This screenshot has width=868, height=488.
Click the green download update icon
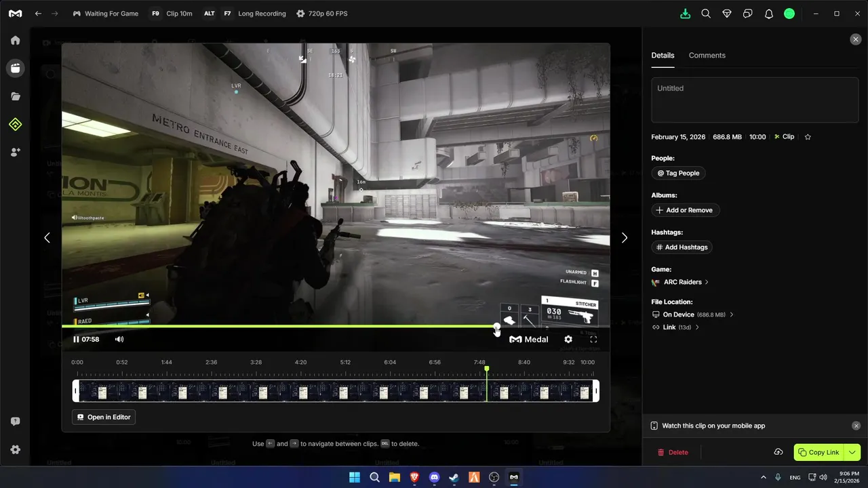[686, 14]
